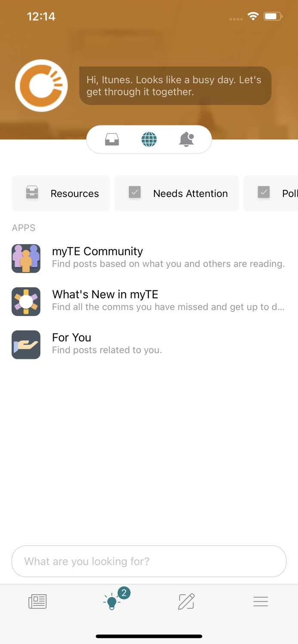Tap the greeting message bubble
The height and width of the screenshot is (644, 298).
175,85
